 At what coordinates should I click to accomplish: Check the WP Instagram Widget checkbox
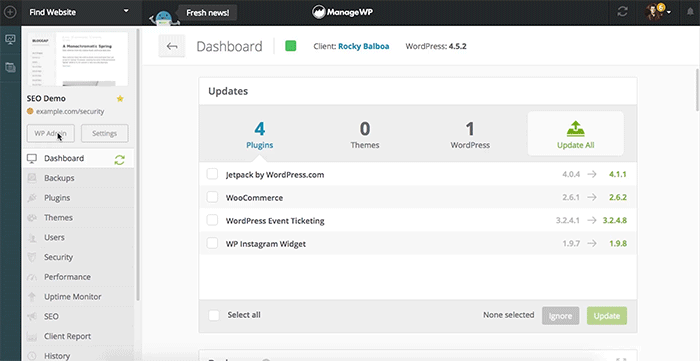click(212, 243)
